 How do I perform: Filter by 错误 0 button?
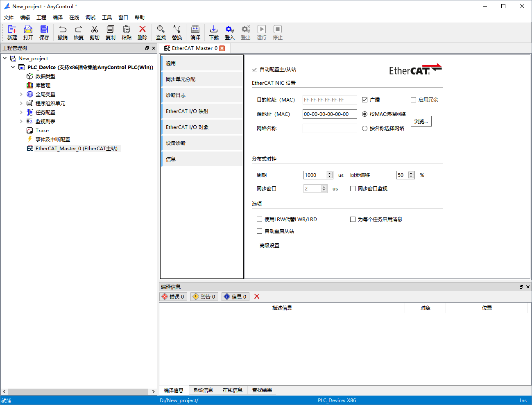coord(173,297)
